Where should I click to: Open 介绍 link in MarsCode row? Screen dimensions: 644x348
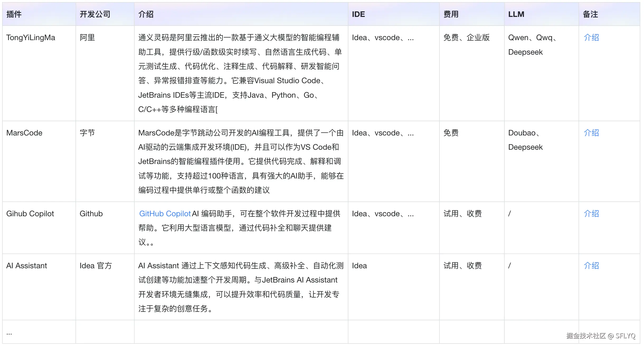coord(591,133)
